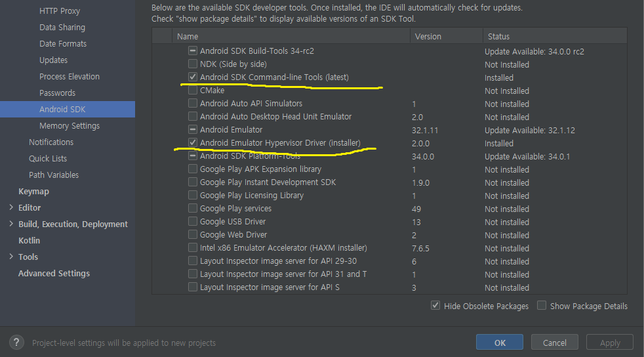Toggle the Android Emulator checkbox
Image resolution: width=644 pixels, height=357 pixels.
(x=193, y=129)
